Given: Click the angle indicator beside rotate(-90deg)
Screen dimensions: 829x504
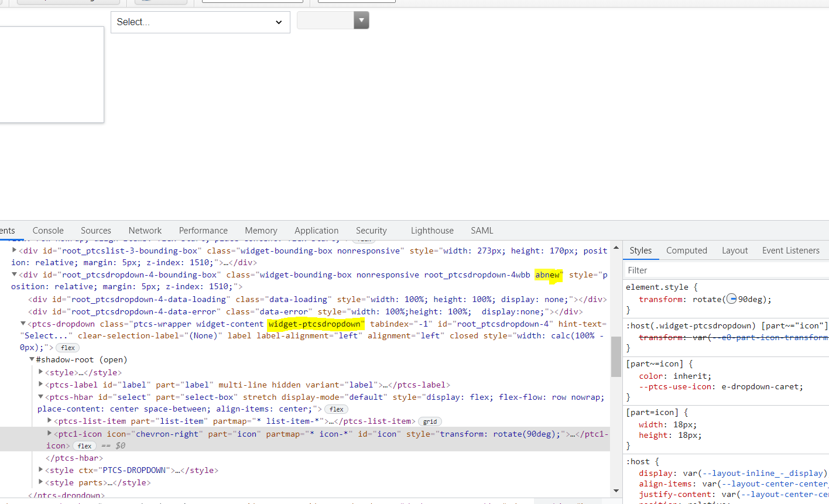Looking at the screenshot, I should pyautogui.click(x=732, y=299).
